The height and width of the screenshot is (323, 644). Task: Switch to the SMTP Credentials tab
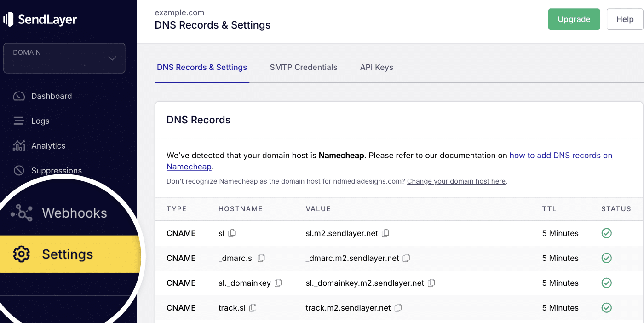(x=303, y=67)
